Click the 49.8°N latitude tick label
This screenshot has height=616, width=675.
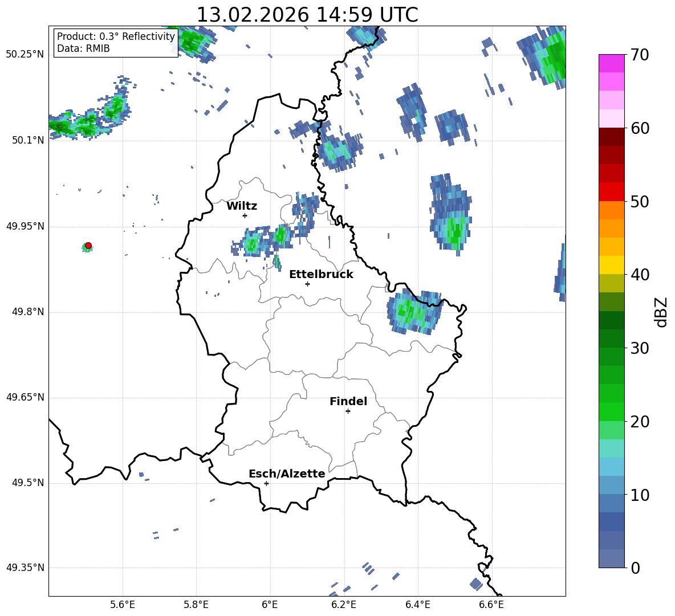[x=28, y=312]
